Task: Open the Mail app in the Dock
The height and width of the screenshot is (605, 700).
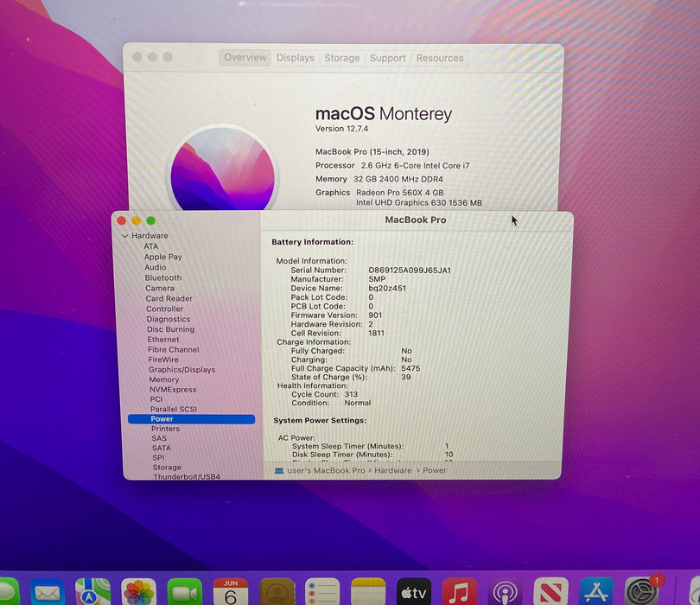Action: point(47,592)
